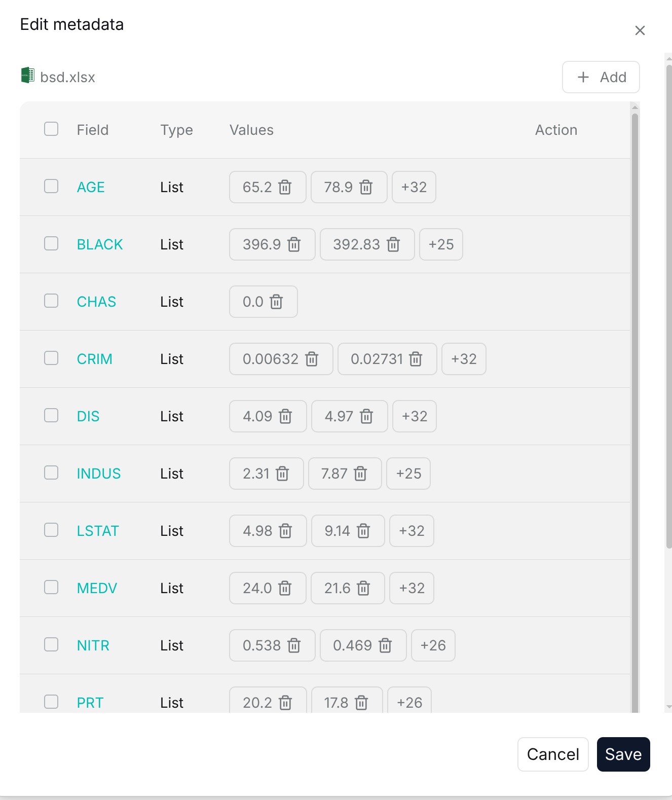Remove the 78.9 value in AGE row
Screen dimensions: 672x800
[366, 187]
